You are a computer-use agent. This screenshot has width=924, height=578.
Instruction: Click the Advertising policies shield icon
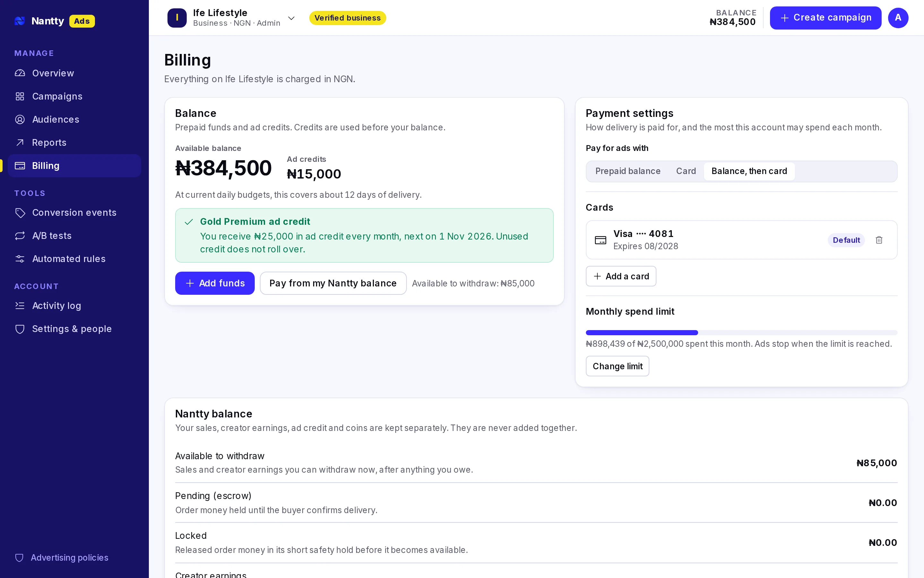(x=19, y=558)
